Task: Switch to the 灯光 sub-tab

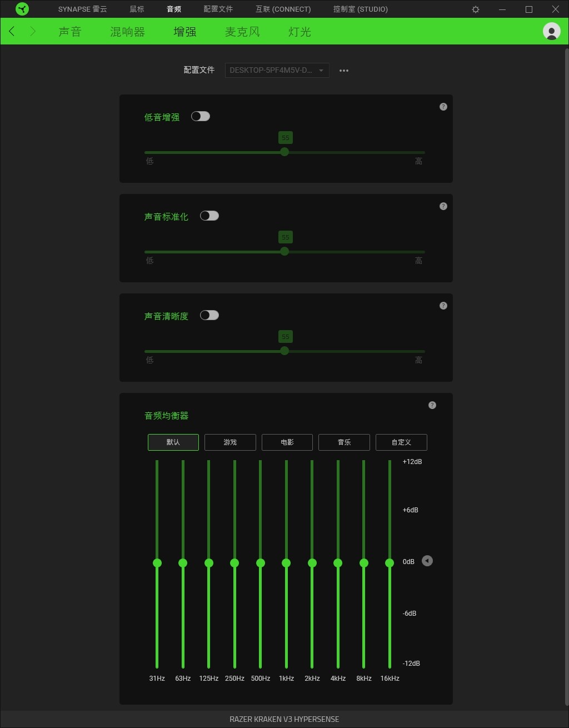Action: (x=300, y=32)
